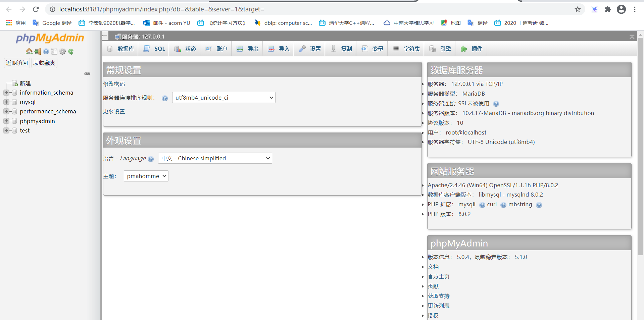Open the 官方主页 official homepage link
This screenshot has height=320, width=644.
pyautogui.click(x=438, y=276)
